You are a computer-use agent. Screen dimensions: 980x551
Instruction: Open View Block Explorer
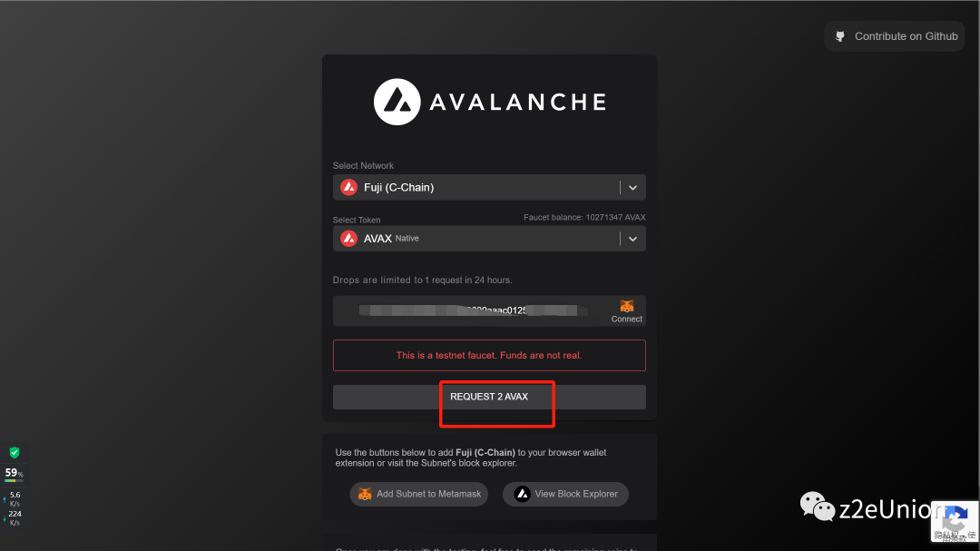click(x=565, y=494)
